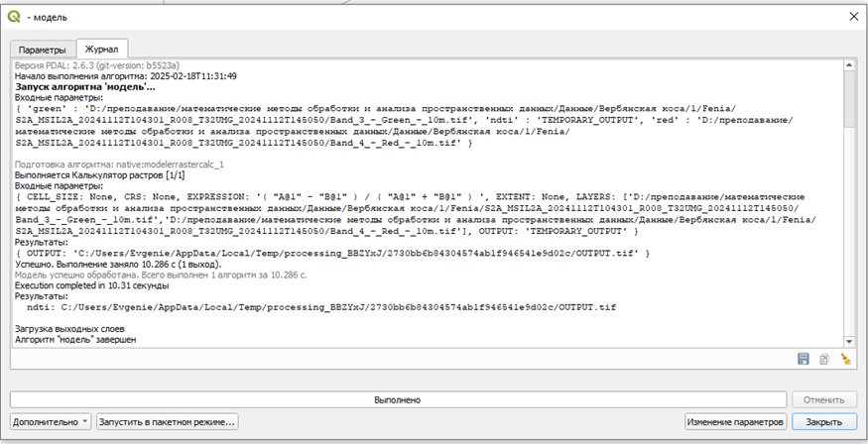Open the Дополнительно dropdown menu
Screen dimensions: 868x444
click(x=50, y=422)
